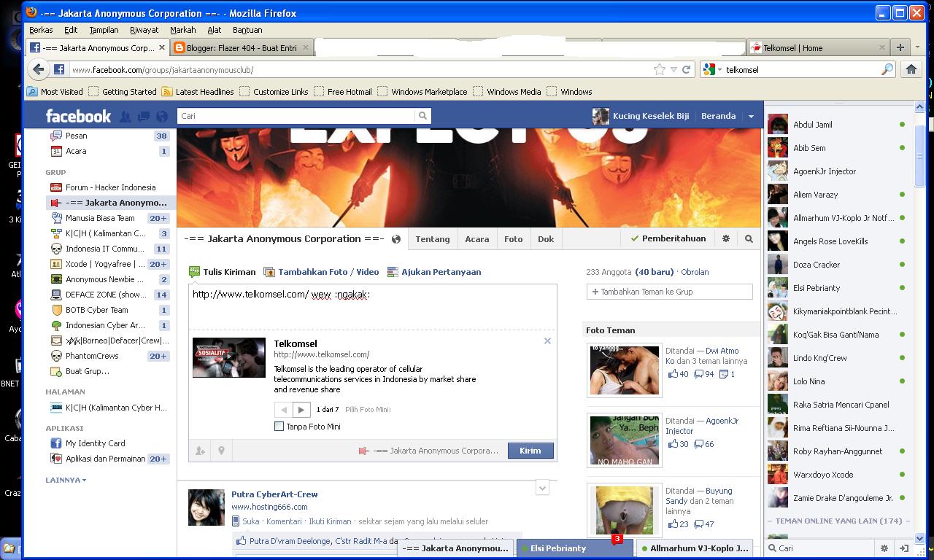
Task: Open the friend photo tagged by Dwi Atmo Ko
Action: pos(624,370)
